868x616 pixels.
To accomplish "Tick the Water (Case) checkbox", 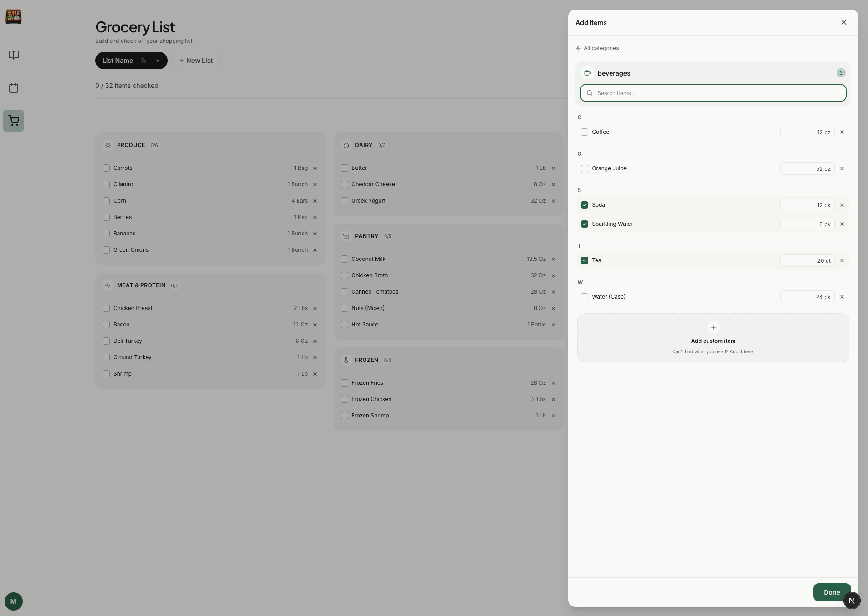I will (x=585, y=297).
